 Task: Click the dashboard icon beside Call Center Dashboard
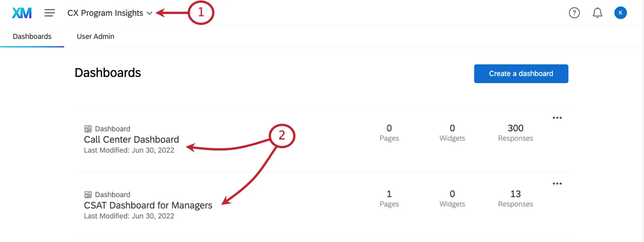pyautogui.click(x=88, y=129)
